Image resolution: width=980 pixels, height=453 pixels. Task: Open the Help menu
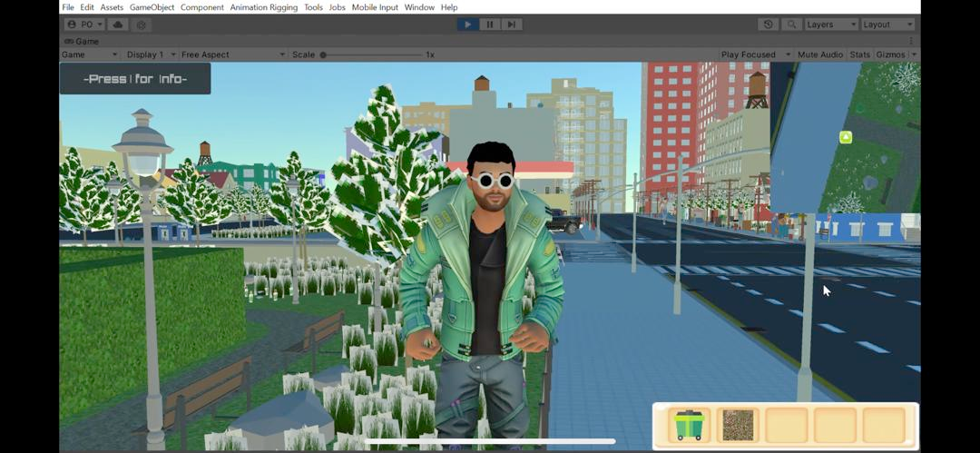click(449, 7)
